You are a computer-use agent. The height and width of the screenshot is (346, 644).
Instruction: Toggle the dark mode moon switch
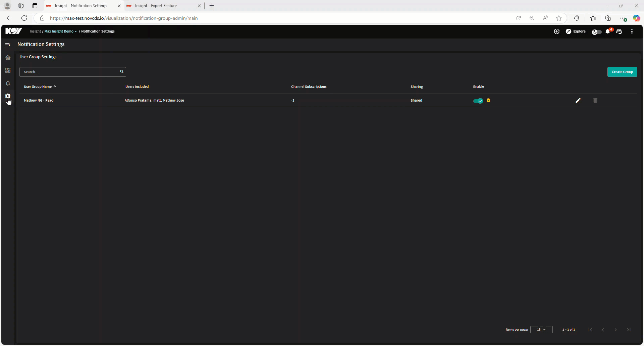597,32
